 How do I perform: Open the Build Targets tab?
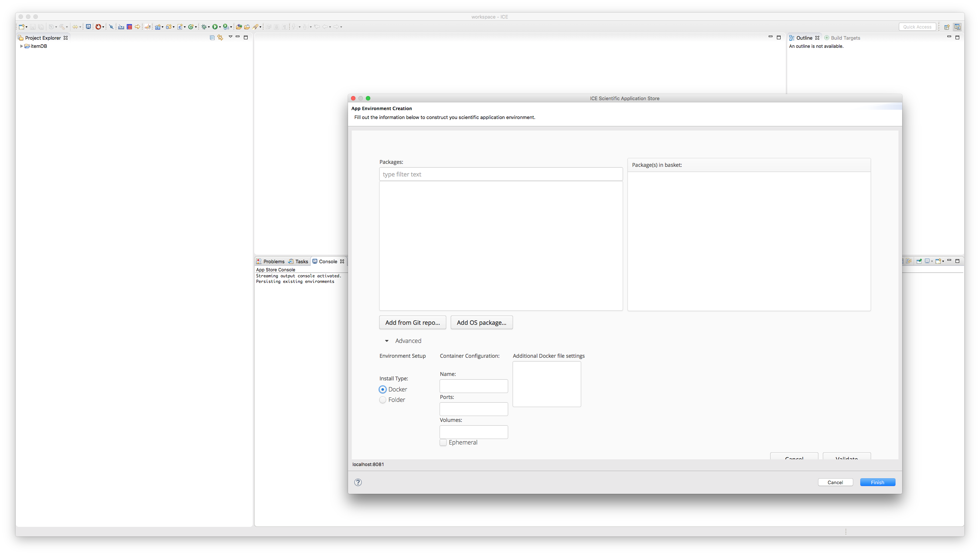[x=845, y=38]
